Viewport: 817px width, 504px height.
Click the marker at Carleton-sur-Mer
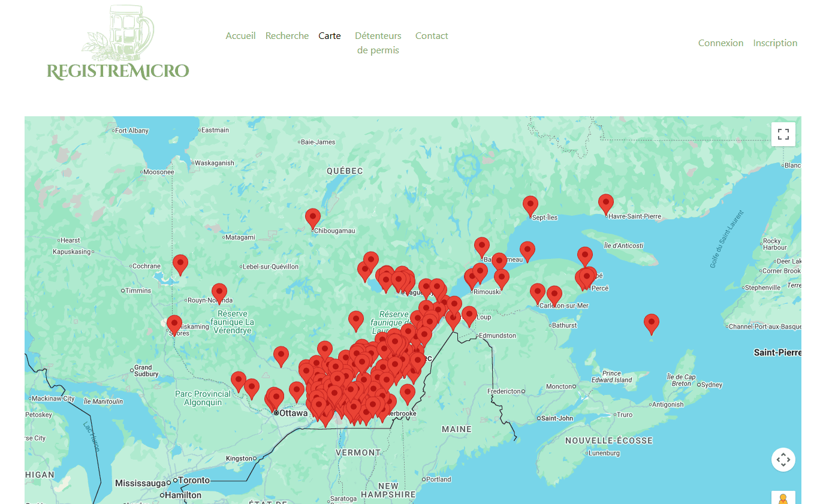tap(554, 295)
